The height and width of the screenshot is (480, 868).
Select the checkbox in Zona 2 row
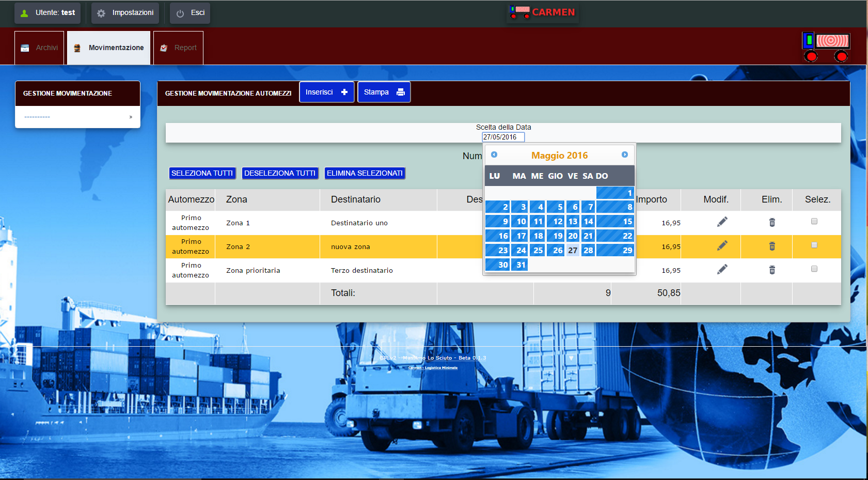(814, 245)
